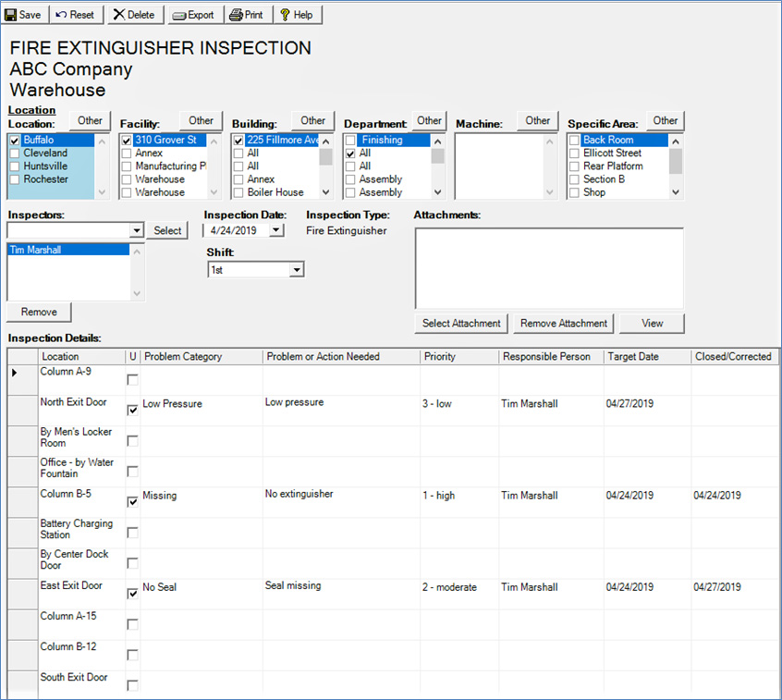Check the U box for Column A-9

tap(133, 380)
